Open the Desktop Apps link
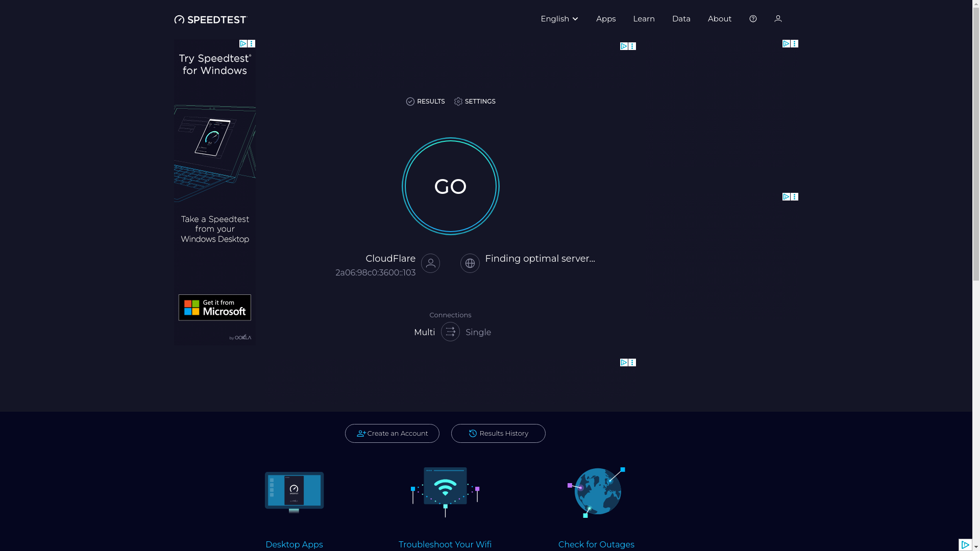The height and width of the screenshot is (551, 980). click(294, 544)
